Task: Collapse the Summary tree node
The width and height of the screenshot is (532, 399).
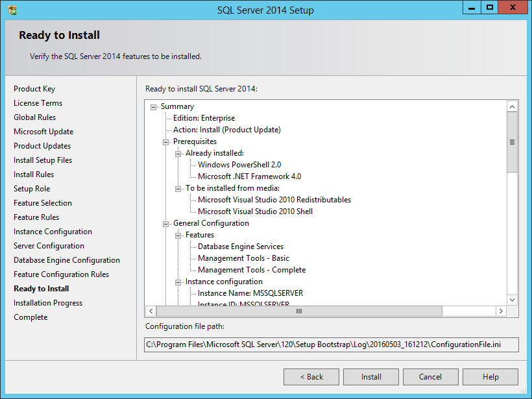Action: click(153, 107)
